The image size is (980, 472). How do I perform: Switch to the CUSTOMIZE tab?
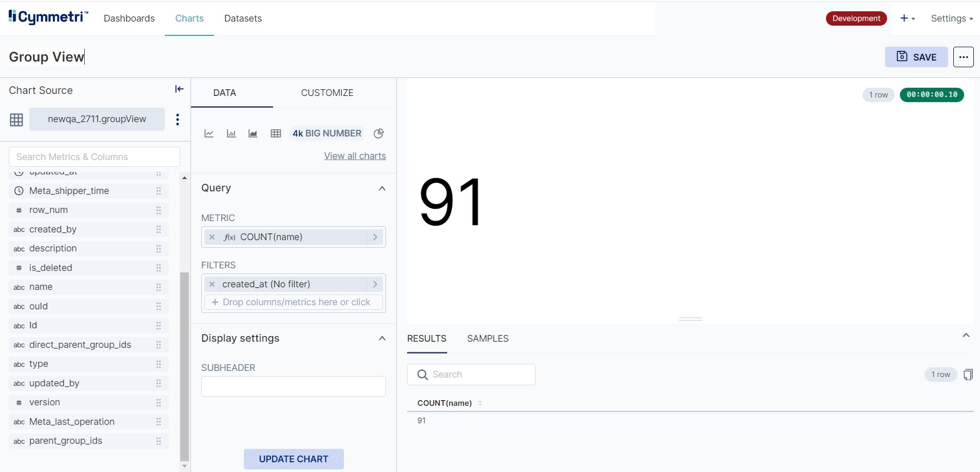(x=327, y=93)
